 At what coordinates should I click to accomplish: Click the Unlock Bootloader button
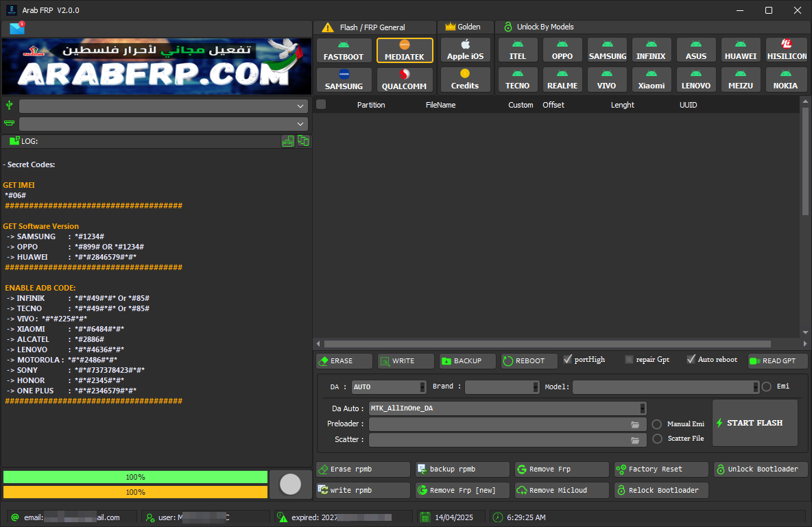760,469
